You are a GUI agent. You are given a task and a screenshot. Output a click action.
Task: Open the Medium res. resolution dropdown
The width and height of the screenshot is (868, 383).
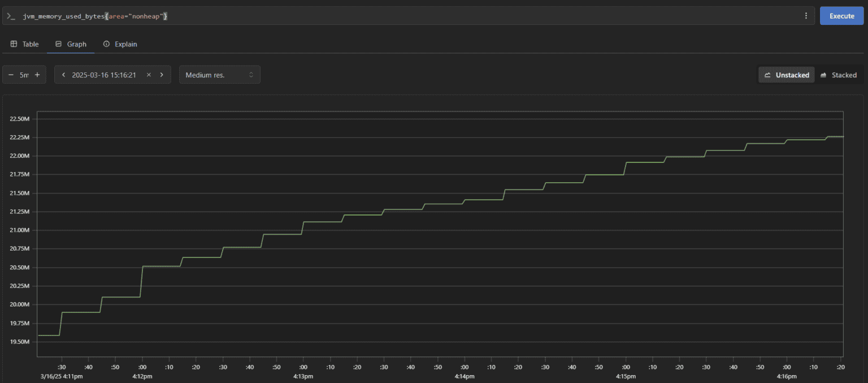[219, 75]
